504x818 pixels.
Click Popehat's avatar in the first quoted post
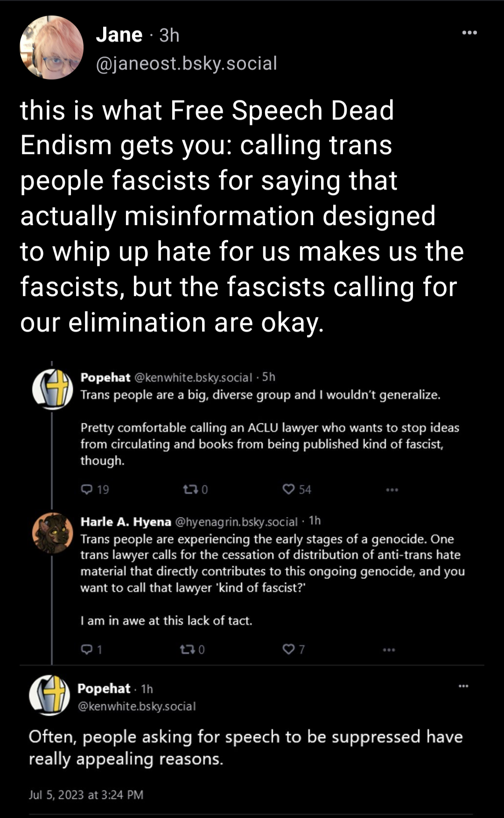(x=53, y=389)
